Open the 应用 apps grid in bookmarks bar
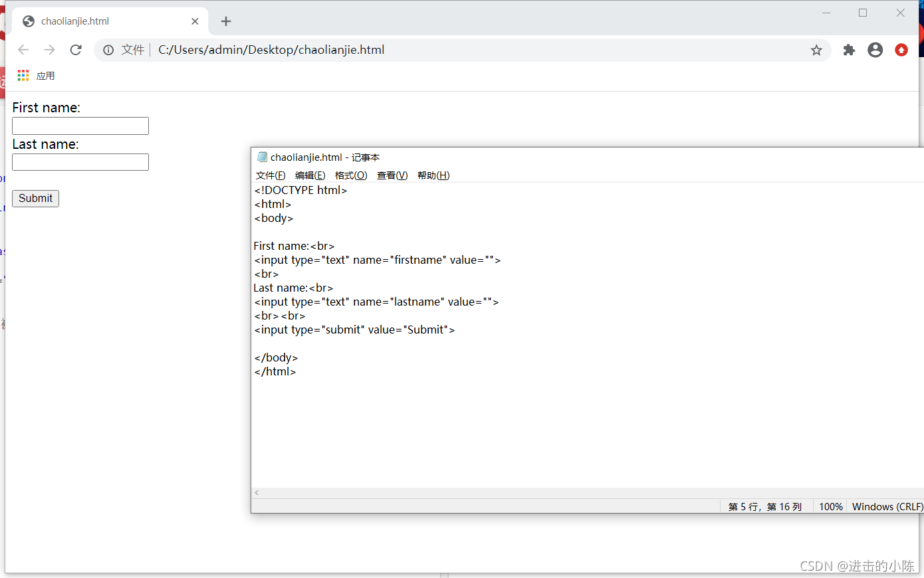This screenshot has width=924, height=578. [36, 76]
